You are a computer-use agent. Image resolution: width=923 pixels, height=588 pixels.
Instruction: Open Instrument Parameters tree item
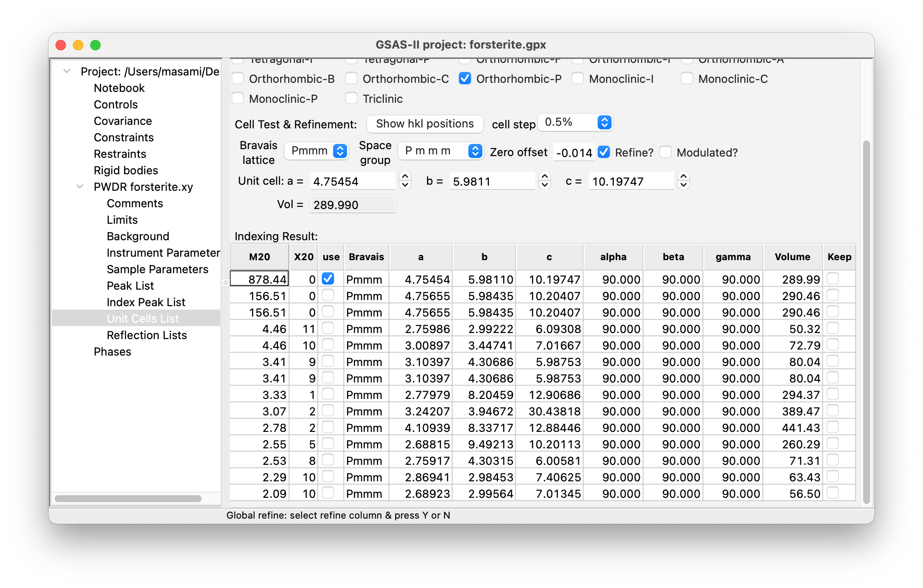point(163,253)
